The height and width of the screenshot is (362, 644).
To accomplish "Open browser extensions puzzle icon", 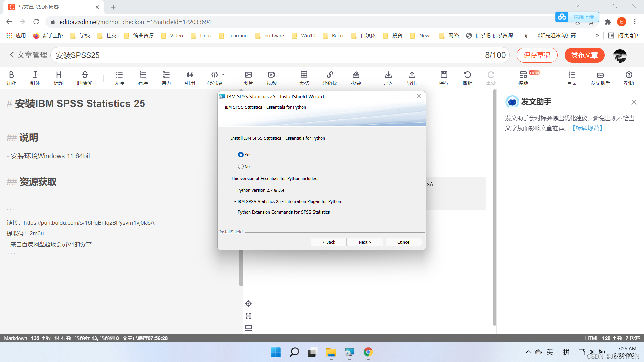I will 608,22.
